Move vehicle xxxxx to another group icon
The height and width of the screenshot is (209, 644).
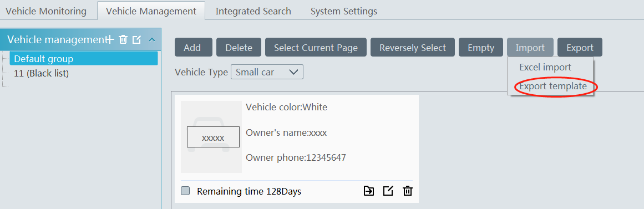[x=369, y=191]
